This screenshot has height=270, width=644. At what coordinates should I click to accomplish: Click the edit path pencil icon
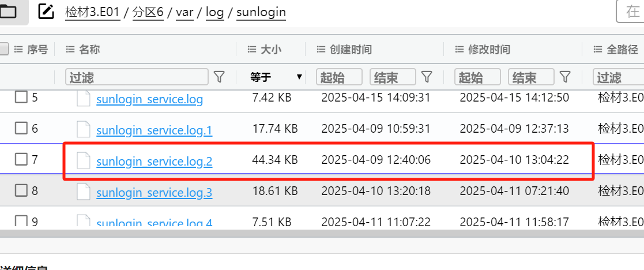(x=46, y=12)
